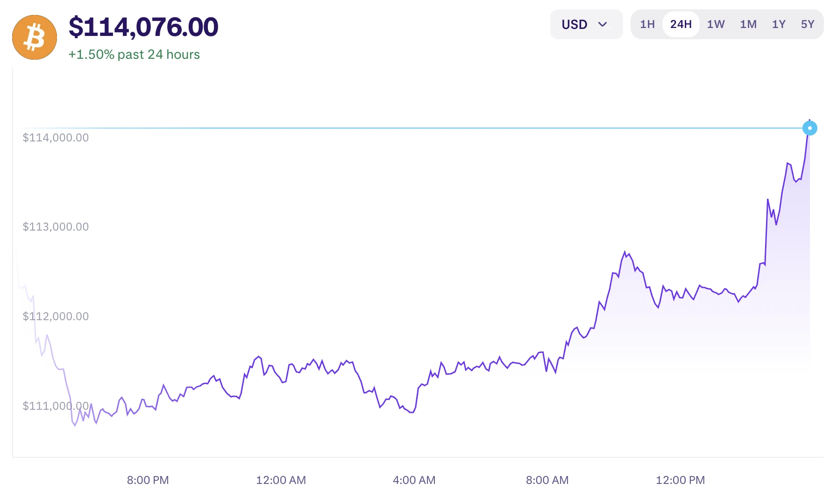
Task: Click the $111,000.00 axis label
Action: coord(56,406)
